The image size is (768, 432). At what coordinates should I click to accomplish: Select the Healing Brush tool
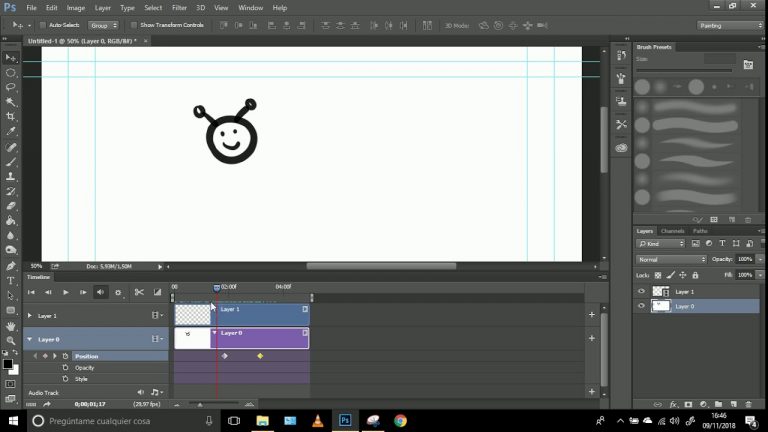(10, 147)
